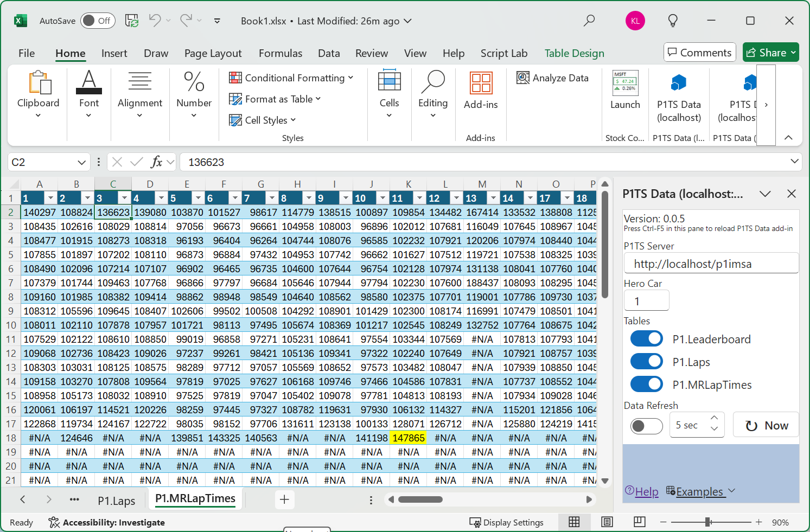The width and height of the screenshot is (810, 532).
Task: Click Analyze Data
Action: point(552,78)
